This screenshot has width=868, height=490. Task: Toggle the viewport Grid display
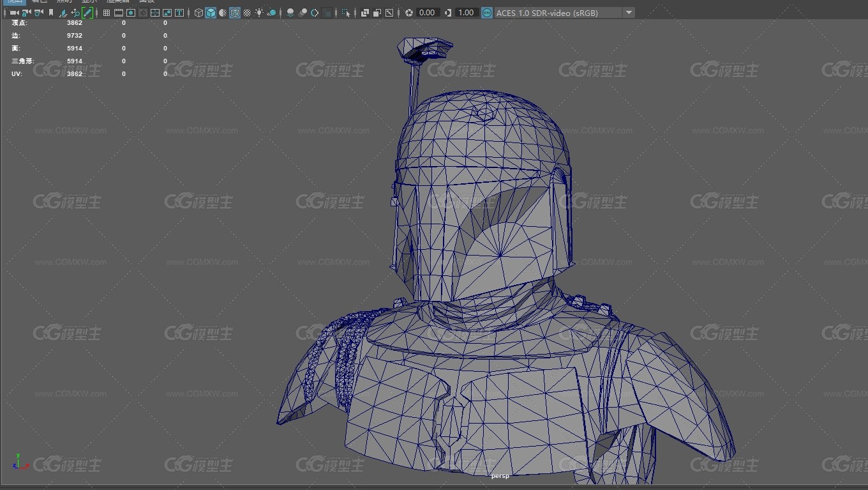point(107,13)
